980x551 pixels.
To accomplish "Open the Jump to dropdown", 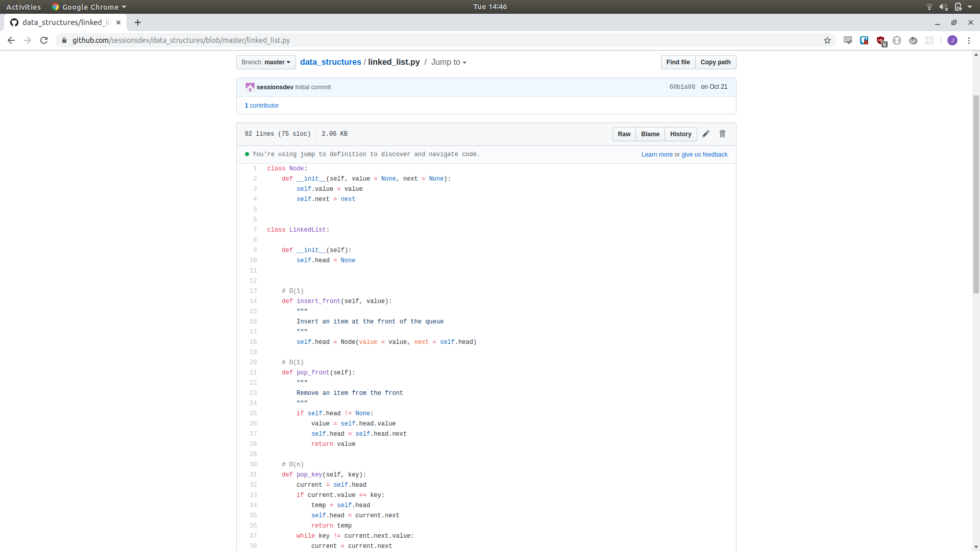I will click(x=448, y=62).
